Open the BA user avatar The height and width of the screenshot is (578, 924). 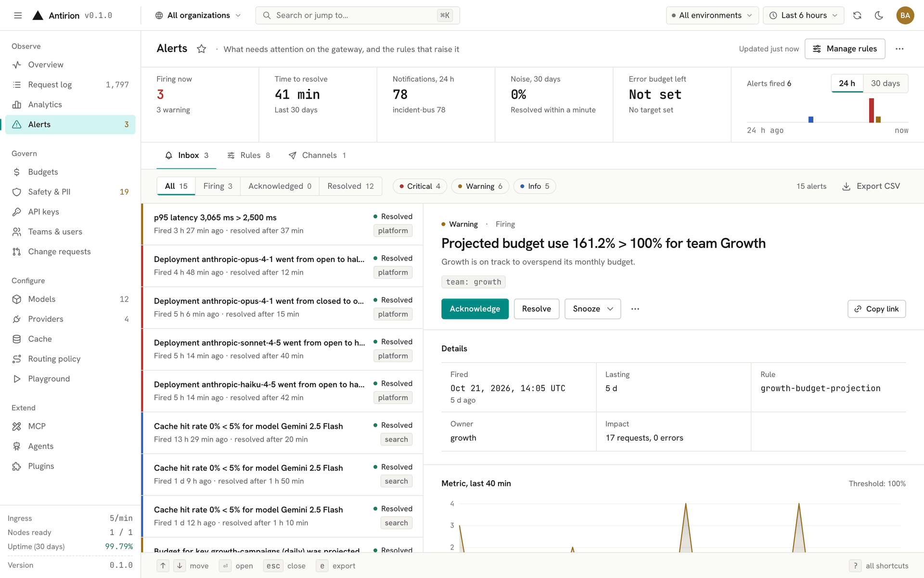coord(905,15)
